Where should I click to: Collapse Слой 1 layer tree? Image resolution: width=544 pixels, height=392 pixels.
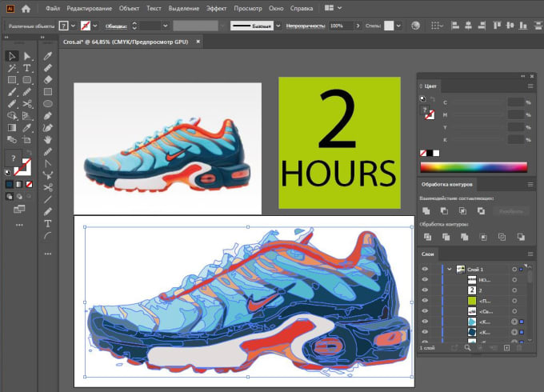click(x=450, y=269)
